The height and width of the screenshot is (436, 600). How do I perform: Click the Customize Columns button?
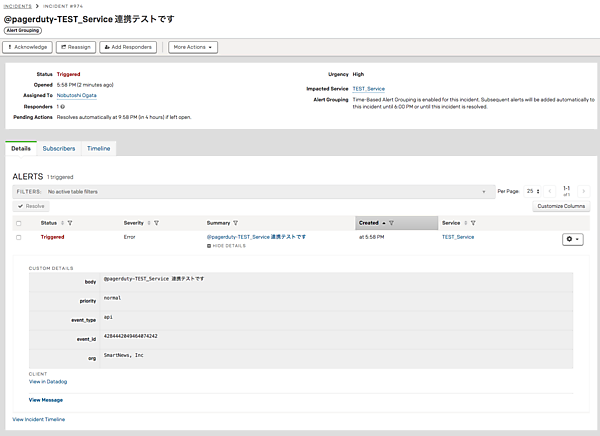(561, 205)
